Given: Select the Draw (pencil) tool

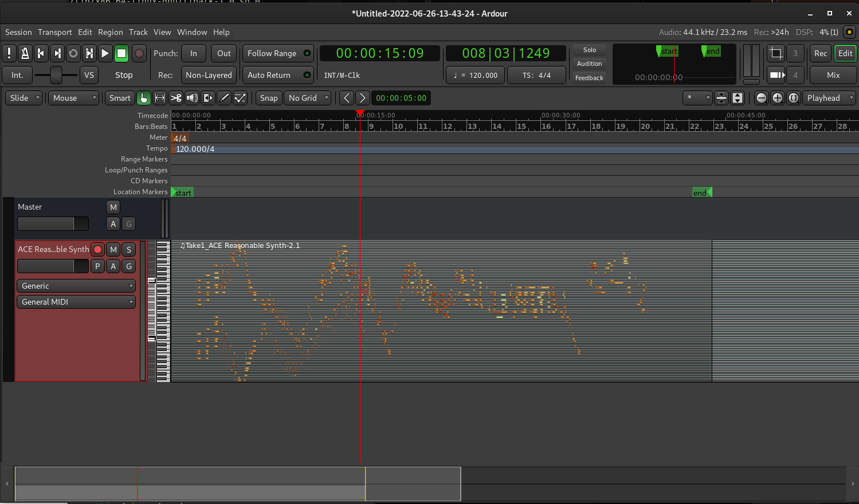Looking at the screenshot, I should pos(223,98).
